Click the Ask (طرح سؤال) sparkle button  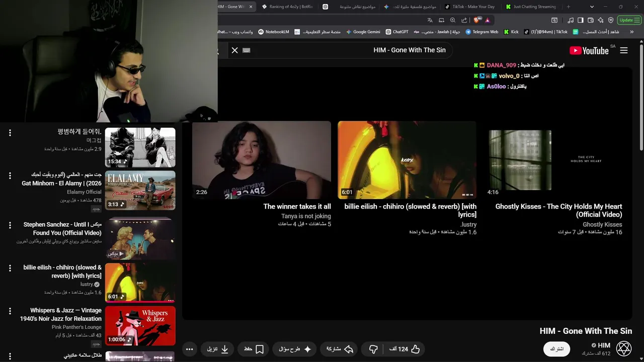pyautogui.click(x=295, y=349)
